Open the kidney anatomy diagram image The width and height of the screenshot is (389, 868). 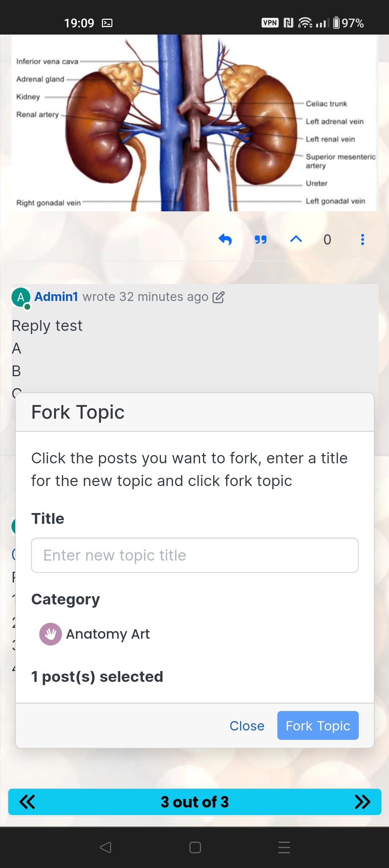194,122
